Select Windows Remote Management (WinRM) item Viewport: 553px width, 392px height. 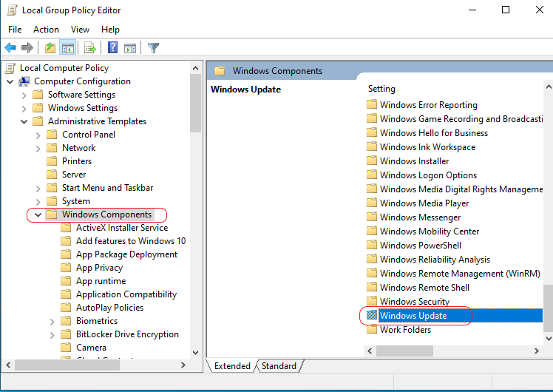pos(460,274)
